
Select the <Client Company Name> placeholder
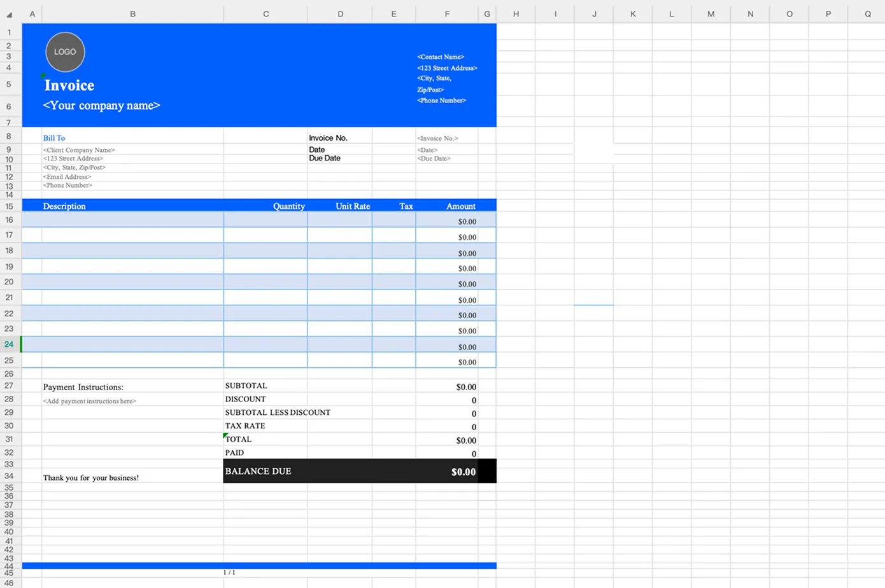[78, 150]
